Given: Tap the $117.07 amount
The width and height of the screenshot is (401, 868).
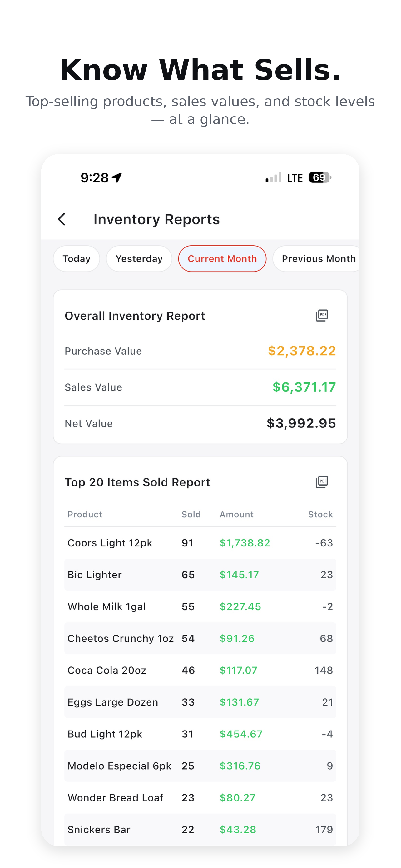Looking at the screenshot, I should (x=238, y=670).
